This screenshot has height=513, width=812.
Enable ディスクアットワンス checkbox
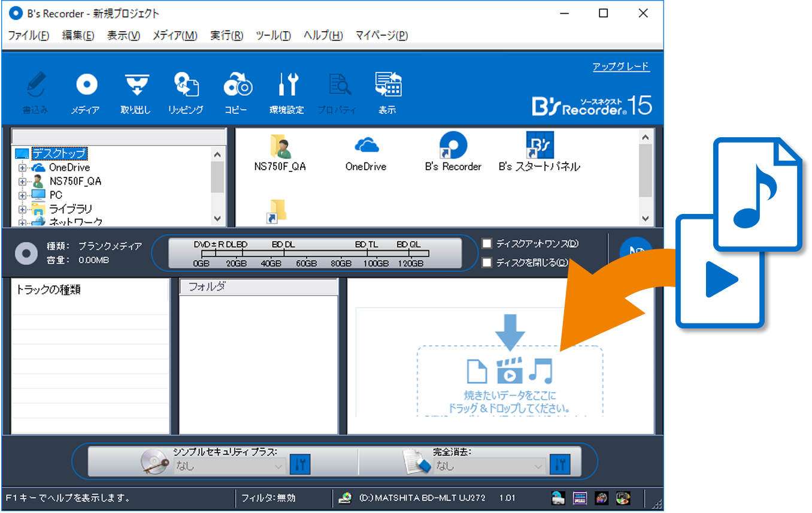[487, 243]
